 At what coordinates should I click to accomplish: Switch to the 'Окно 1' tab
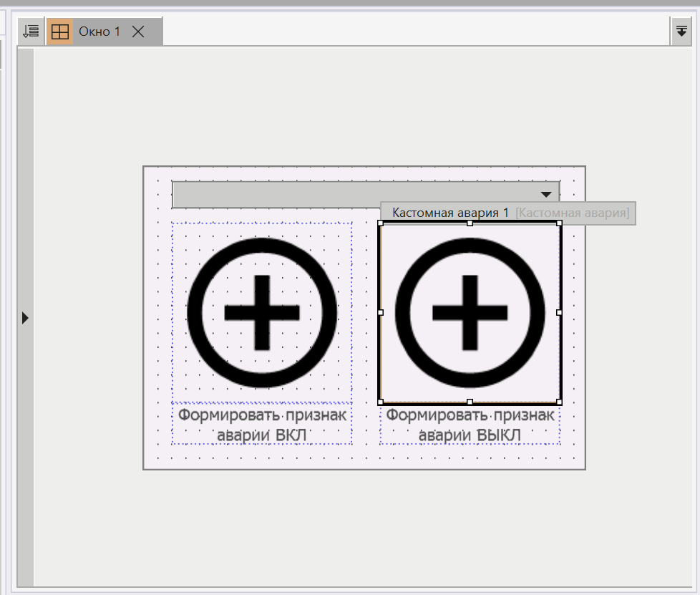pyautogui.click(x=98, y=31)
